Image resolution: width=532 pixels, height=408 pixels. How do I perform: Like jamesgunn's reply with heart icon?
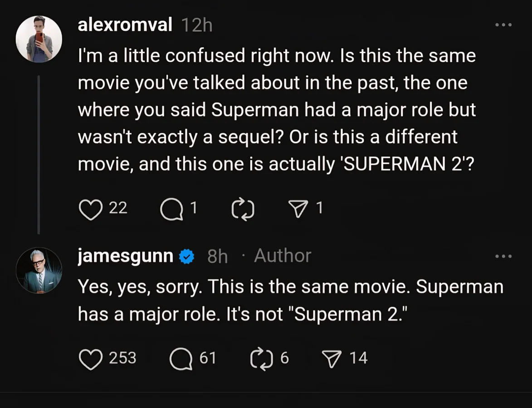pyautogui.click(x=91, y=359)
